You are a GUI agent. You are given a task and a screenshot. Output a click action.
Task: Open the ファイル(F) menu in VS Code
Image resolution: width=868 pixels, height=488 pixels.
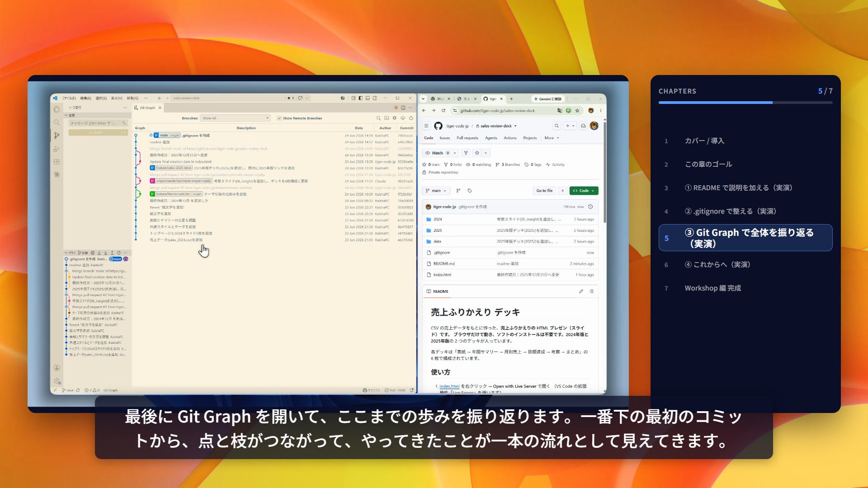click(69, 98)
